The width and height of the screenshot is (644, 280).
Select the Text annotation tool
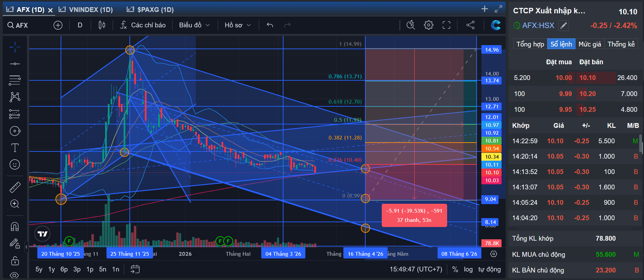coord(15,148)
